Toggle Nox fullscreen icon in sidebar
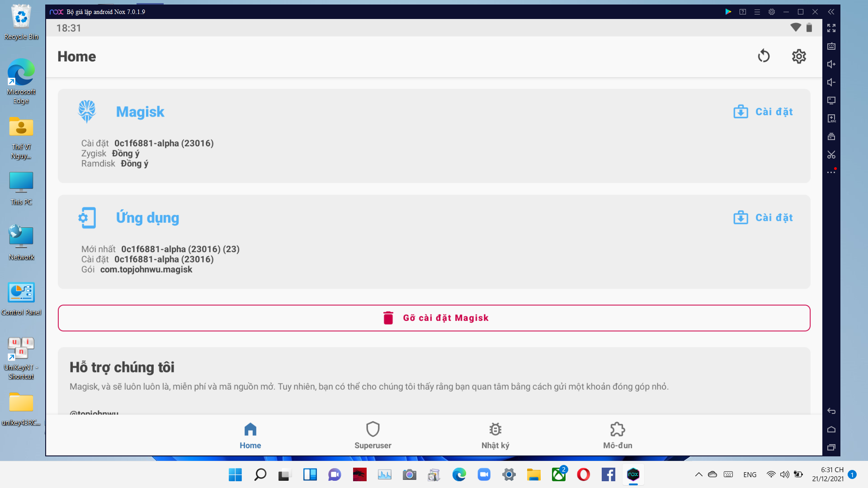 click(831, 28)
